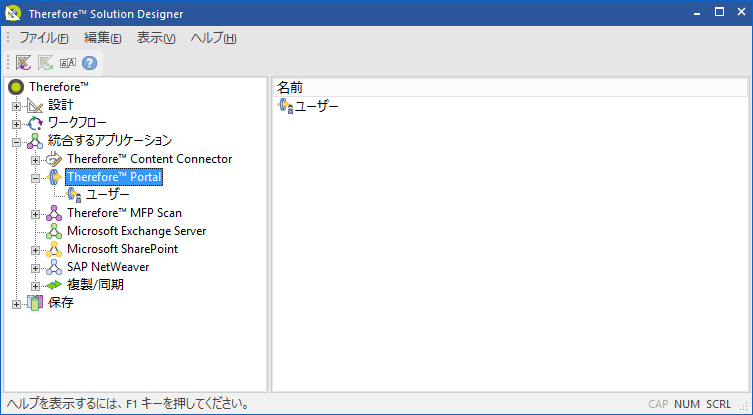Image resolution: width=753 pixels, height=415 pixels.
Task: Select the 設計 tree label
Action: (61, 105)
